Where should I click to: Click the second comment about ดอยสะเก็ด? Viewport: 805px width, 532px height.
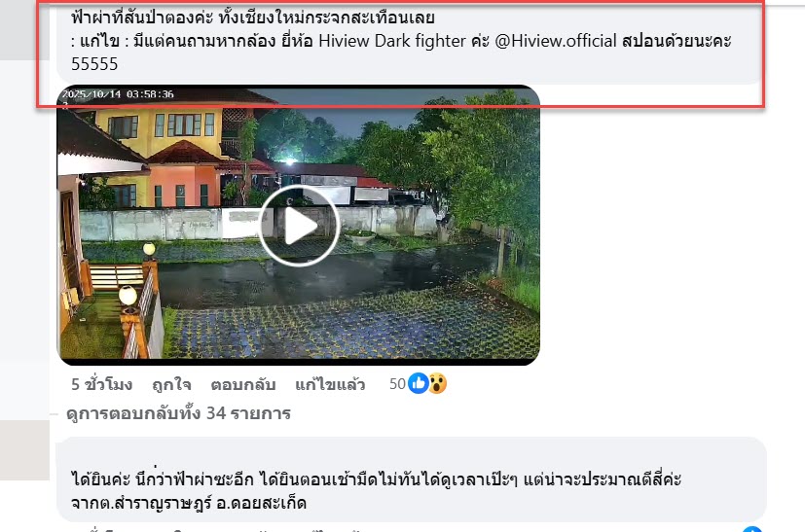pyautogui.click(x=411, y=479)
